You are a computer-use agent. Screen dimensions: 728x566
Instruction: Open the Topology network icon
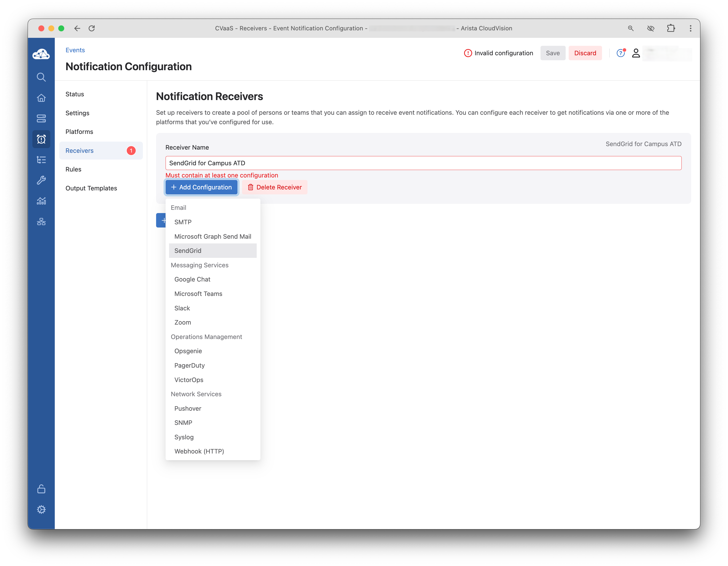[x=41, y=222]
